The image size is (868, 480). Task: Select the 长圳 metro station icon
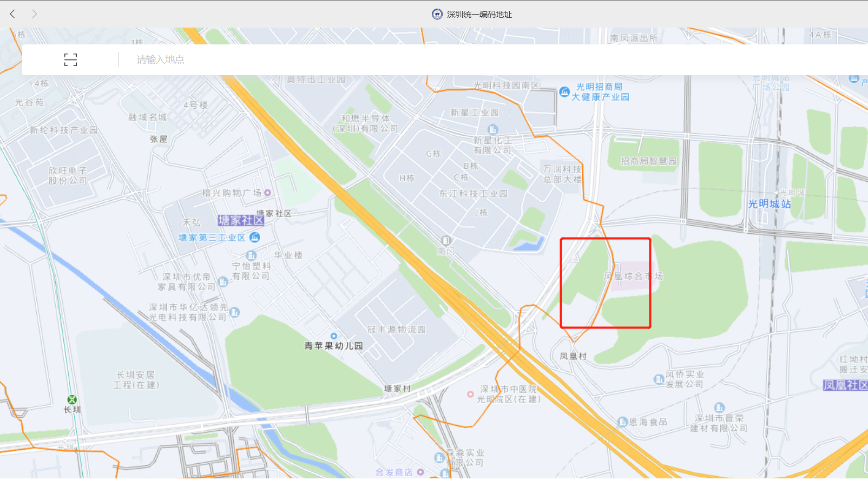(x=72, y=400)
